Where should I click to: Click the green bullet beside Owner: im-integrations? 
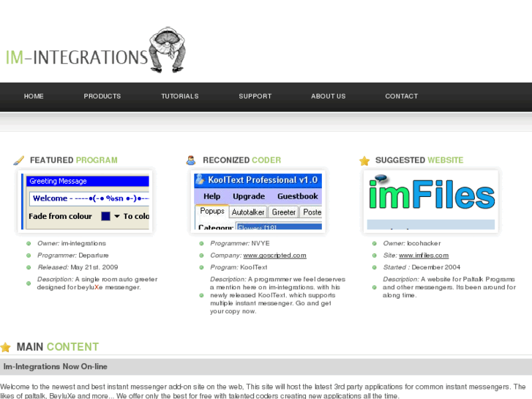[x=29, y=244]
